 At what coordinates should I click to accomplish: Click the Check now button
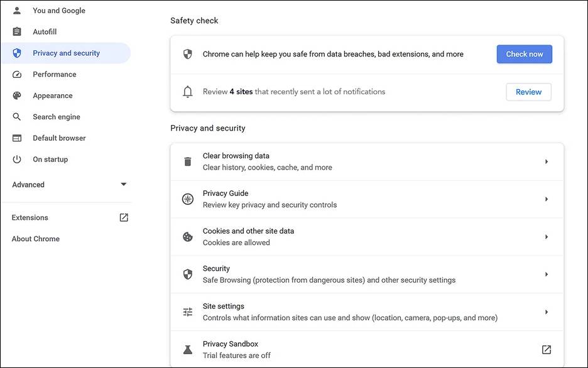pyautogui.click(x=525, y=55)
